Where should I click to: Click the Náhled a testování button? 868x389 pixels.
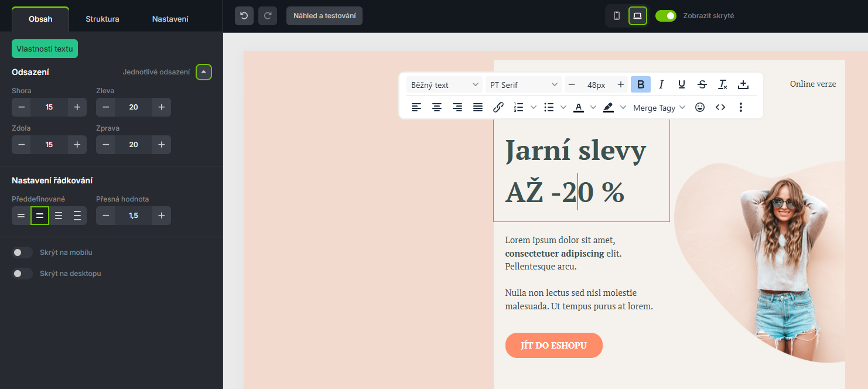tap(324, 16)
